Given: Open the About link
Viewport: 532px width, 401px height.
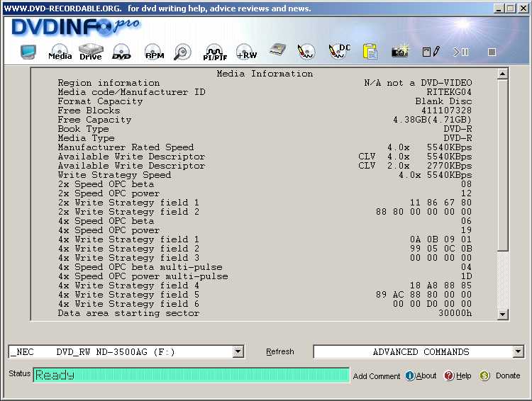Looking at the screenshot, I should (426, 375).
